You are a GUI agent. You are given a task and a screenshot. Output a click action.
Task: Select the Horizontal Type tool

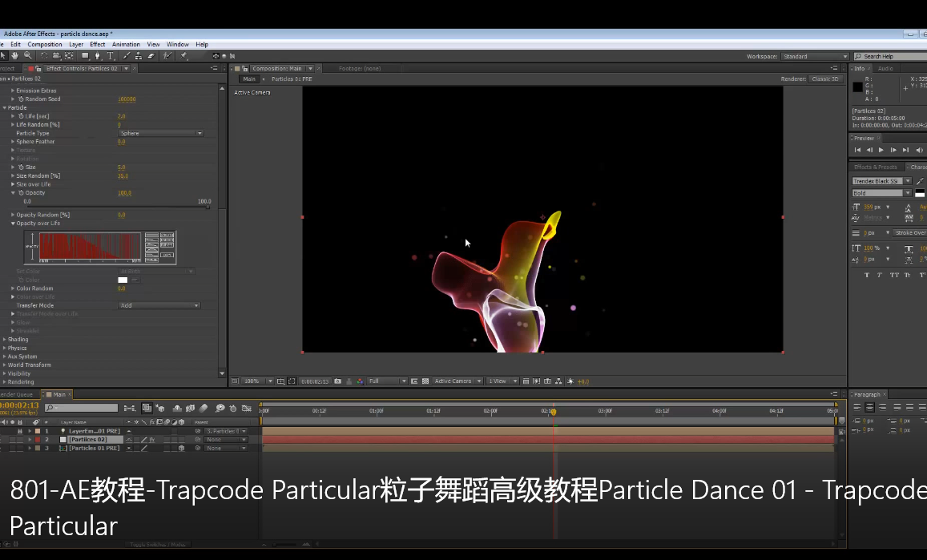point(111,55)
